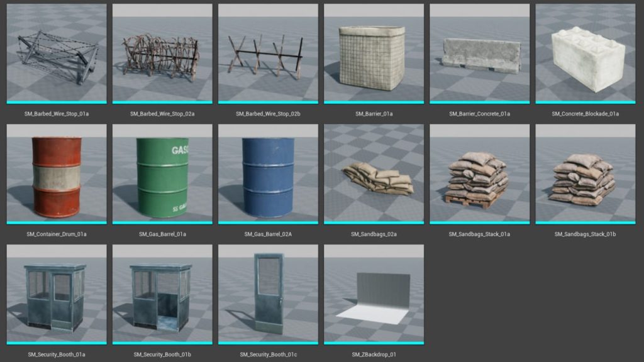Click the SM_Sandbags_Stack_01a name label

coord(480,234)
